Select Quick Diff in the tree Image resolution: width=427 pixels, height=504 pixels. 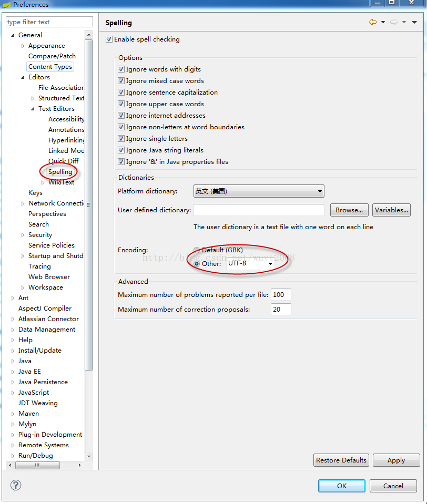tap(63, 161)
